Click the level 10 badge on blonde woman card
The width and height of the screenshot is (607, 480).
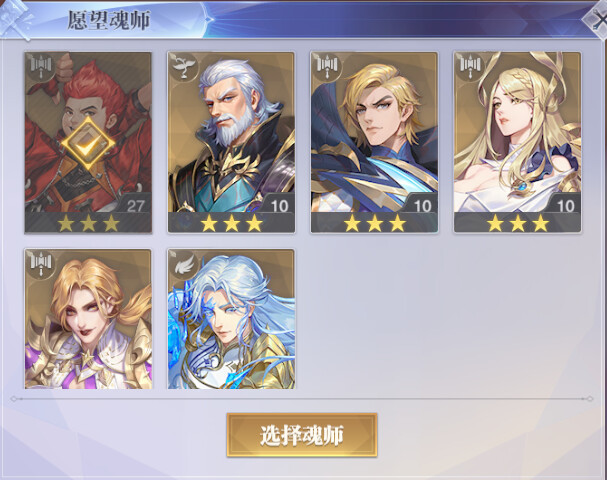point(565,205)
